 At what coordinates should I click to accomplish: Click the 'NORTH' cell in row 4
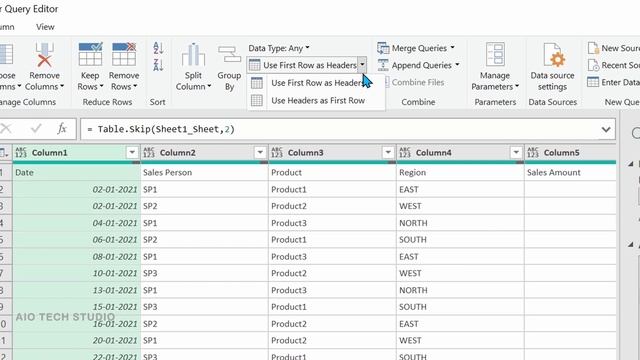pos(460,223)
